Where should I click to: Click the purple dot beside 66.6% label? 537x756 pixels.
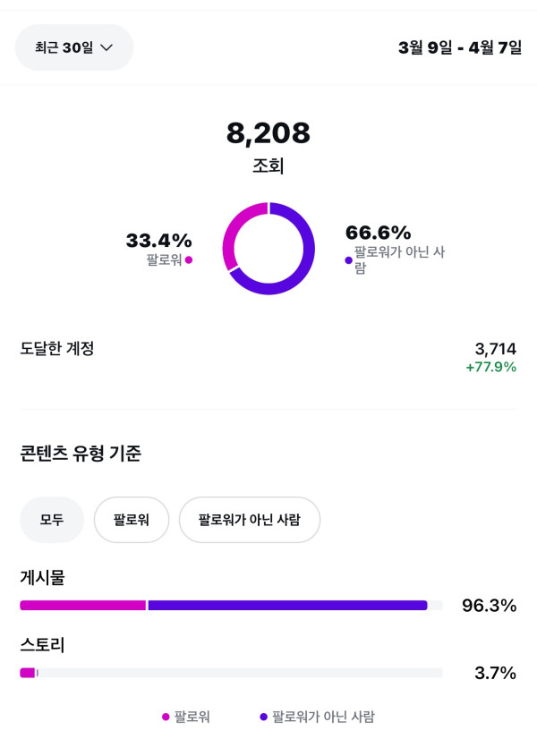(x=348, y=260)
